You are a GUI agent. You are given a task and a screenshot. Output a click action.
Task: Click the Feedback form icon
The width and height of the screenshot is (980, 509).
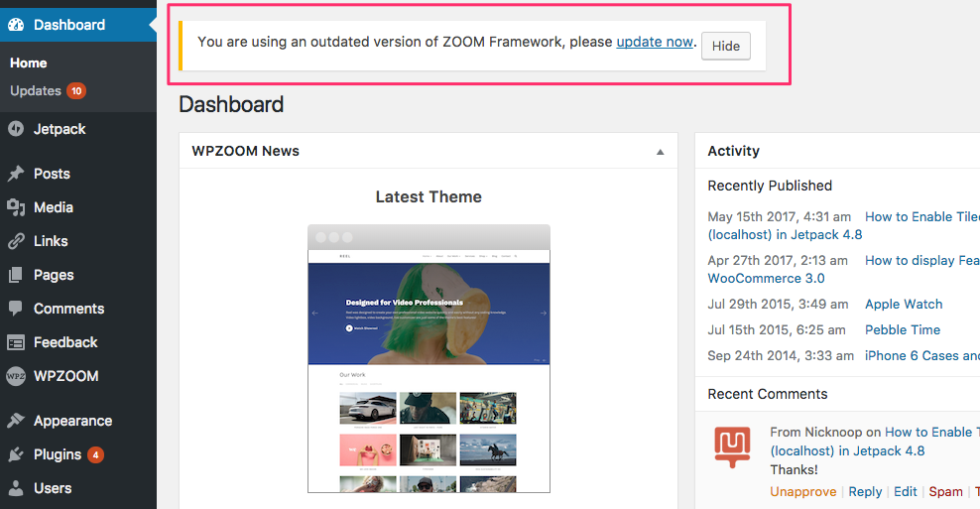point(16,342)
